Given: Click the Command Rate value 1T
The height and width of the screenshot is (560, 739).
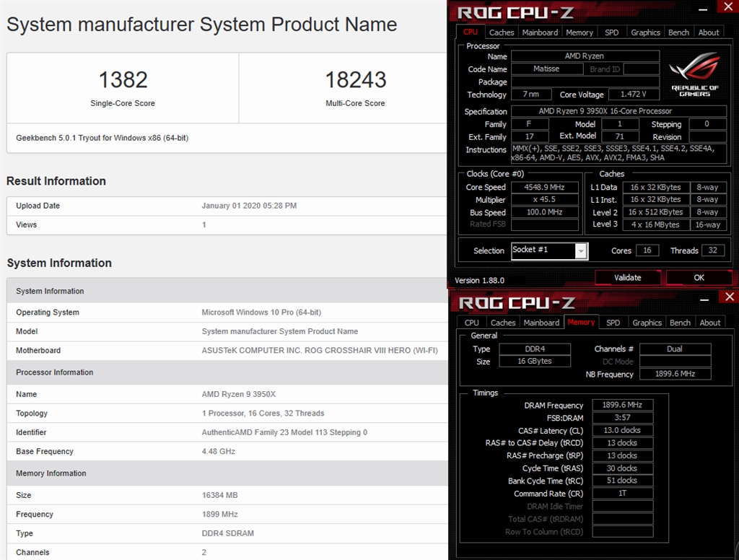Looking at the screenshot, I should (x=623, y=493).
